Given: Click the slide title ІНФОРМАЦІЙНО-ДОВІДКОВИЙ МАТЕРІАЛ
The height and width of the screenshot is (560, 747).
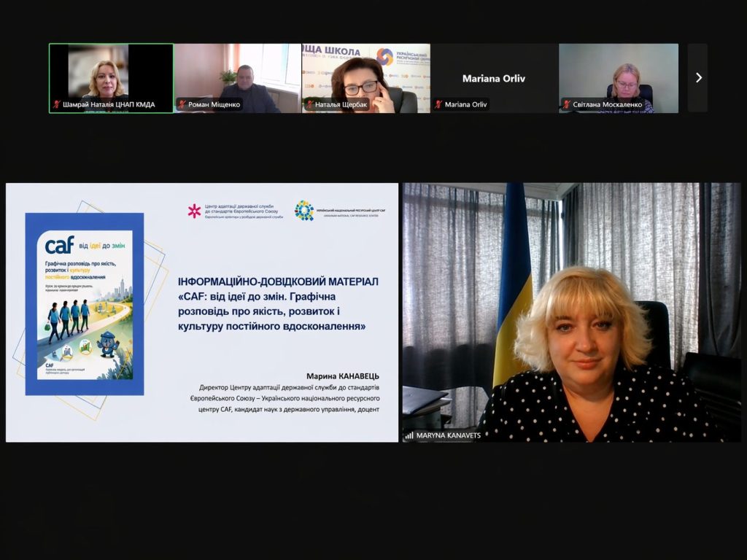Looking at the screenshot, I should (x=278, y=281).
